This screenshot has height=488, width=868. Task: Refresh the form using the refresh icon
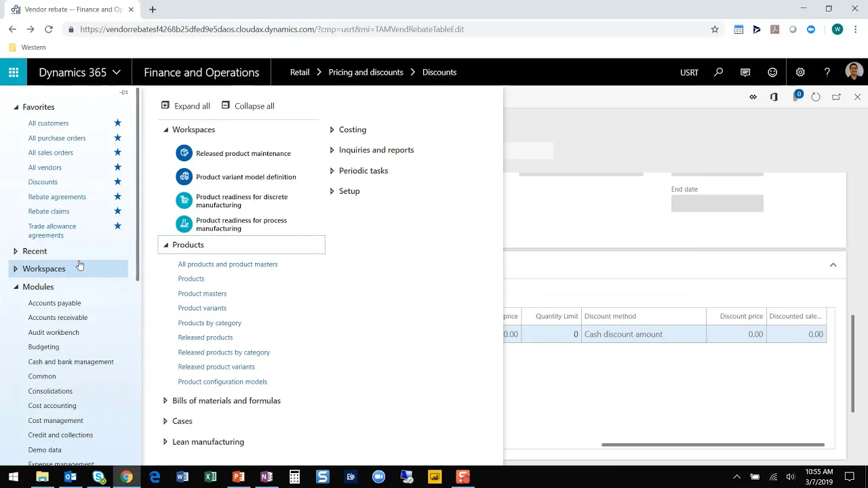tap(816, 97)
